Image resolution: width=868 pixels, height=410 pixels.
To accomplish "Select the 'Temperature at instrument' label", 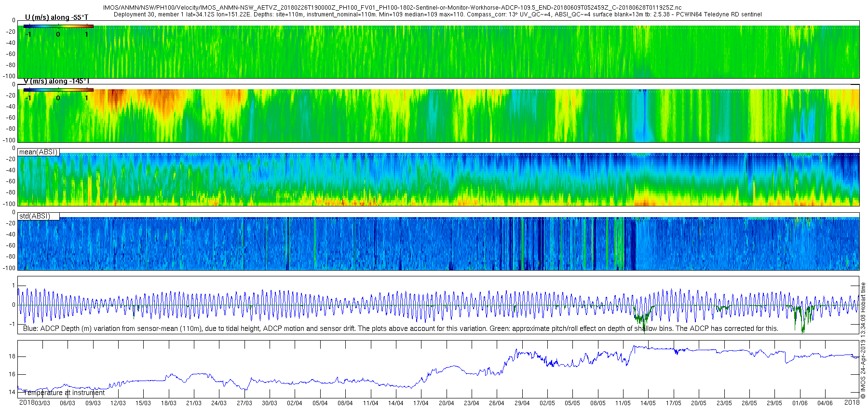I will 64,393.
